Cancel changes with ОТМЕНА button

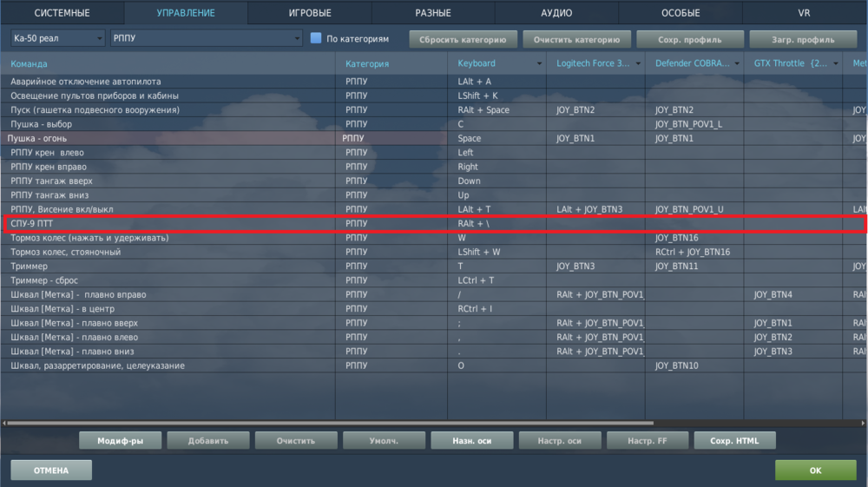pyautogui.click(x=51, y=470)
